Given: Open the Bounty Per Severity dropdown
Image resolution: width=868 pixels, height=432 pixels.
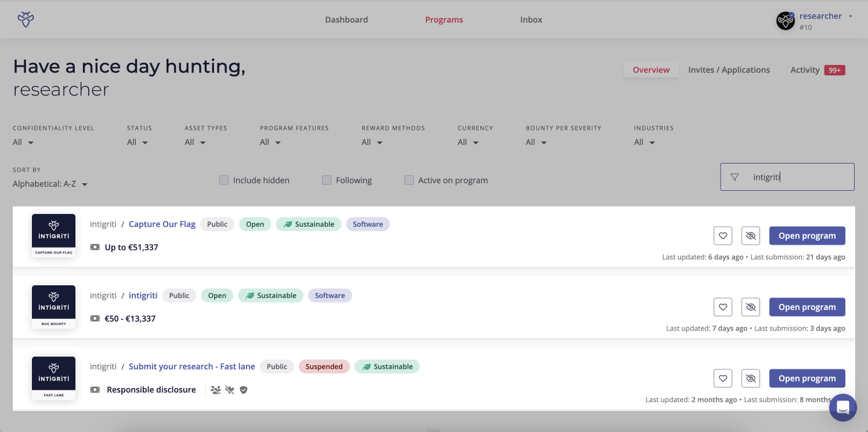Looking at the screenshot, I should point(536,143).
